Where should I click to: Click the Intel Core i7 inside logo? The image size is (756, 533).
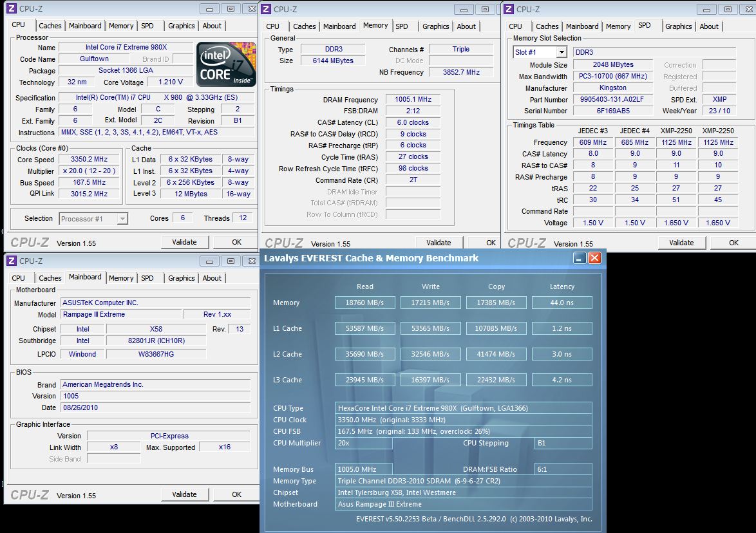coord(226,64)
